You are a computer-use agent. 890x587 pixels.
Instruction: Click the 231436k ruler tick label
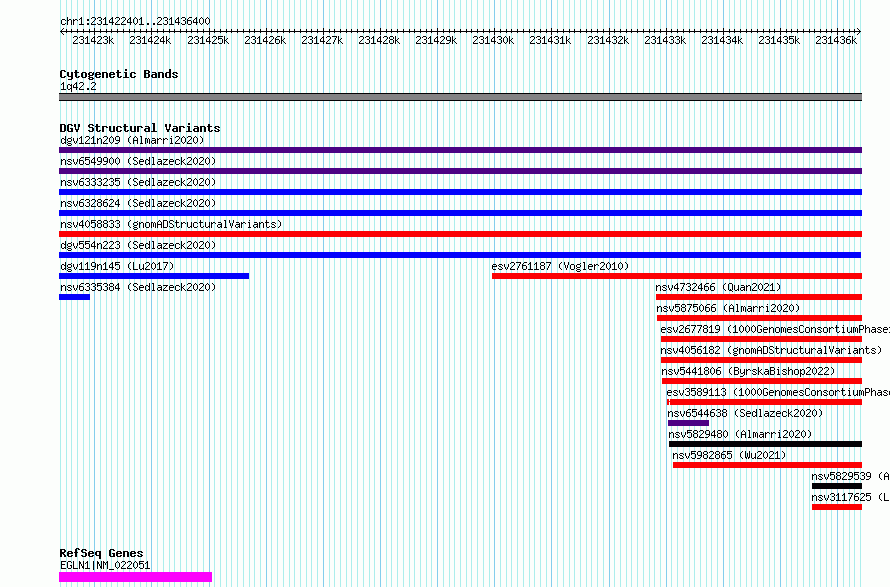pyautogui.click(x=836, y=40)
